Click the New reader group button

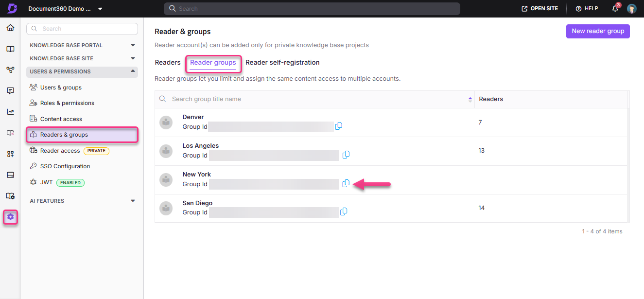[598, 31]
